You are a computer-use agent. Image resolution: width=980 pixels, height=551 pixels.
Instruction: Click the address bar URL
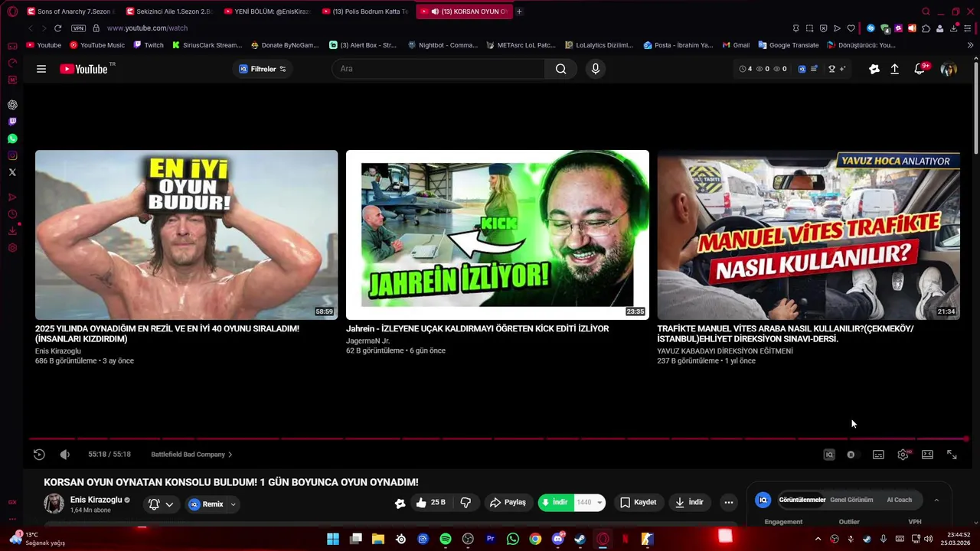(147, 28)
